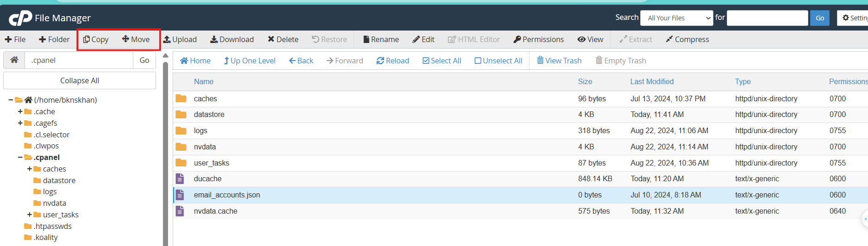Viewport: 868px width, 246px height.
Task: Click the caches folder icon in file list
Action: pos(181,98)
